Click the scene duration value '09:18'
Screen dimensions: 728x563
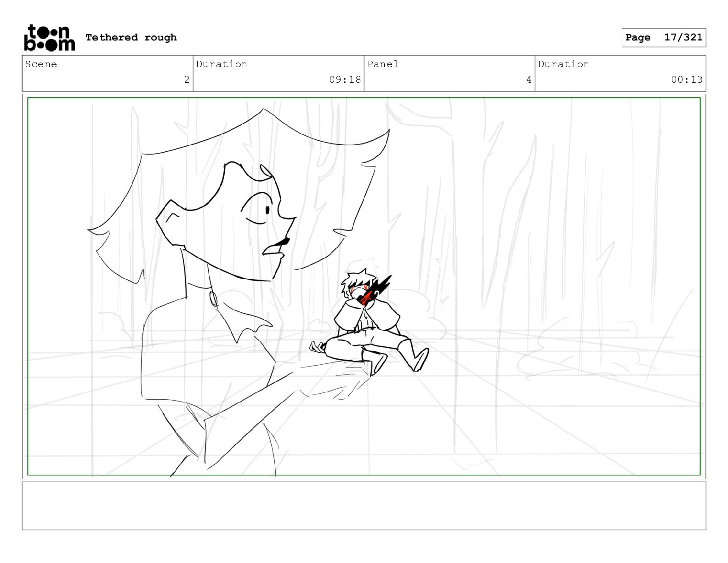[345, 80]
